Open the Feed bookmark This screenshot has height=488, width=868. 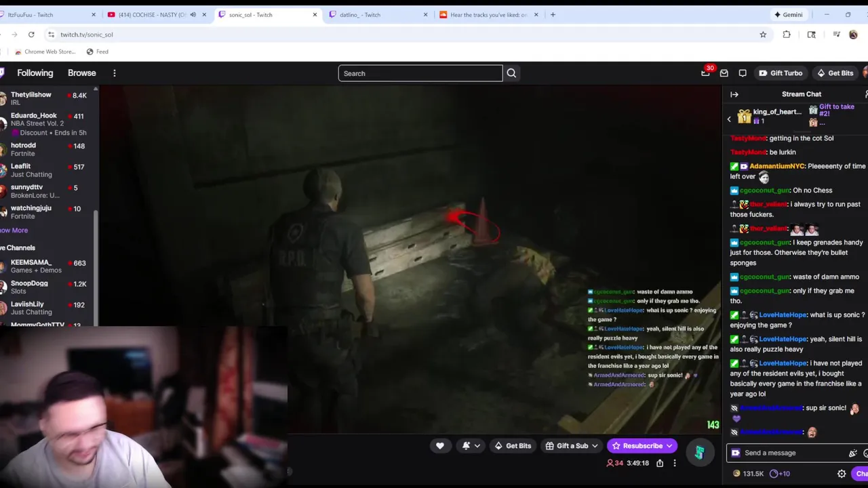point(97,52)
